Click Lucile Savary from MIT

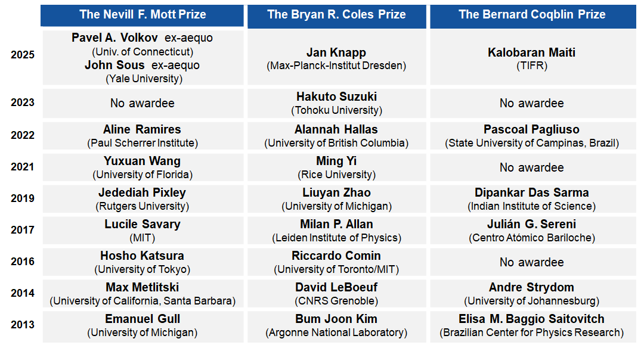click(142, 224)
